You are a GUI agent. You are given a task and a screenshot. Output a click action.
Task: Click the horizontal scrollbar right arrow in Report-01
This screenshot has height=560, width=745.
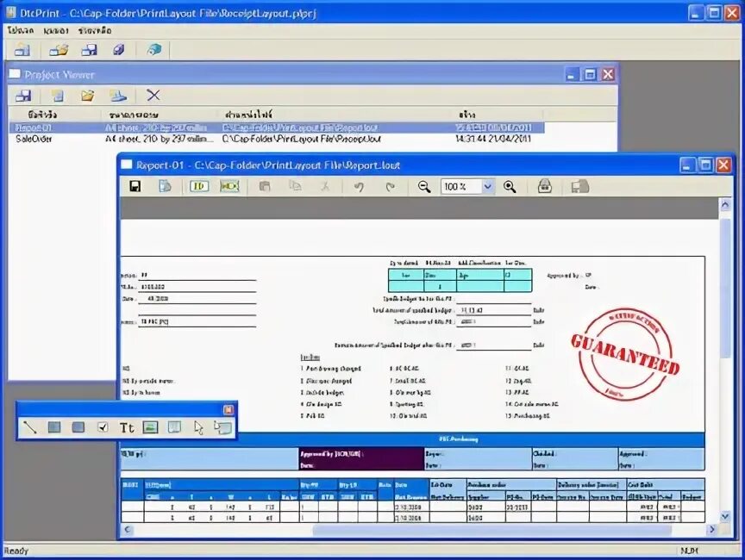[711, 529]
